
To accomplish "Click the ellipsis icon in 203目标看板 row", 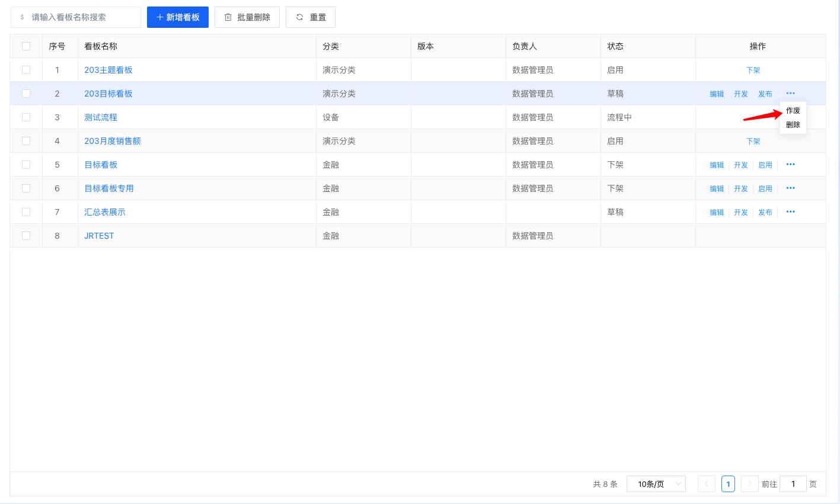I will click(790, 94).
